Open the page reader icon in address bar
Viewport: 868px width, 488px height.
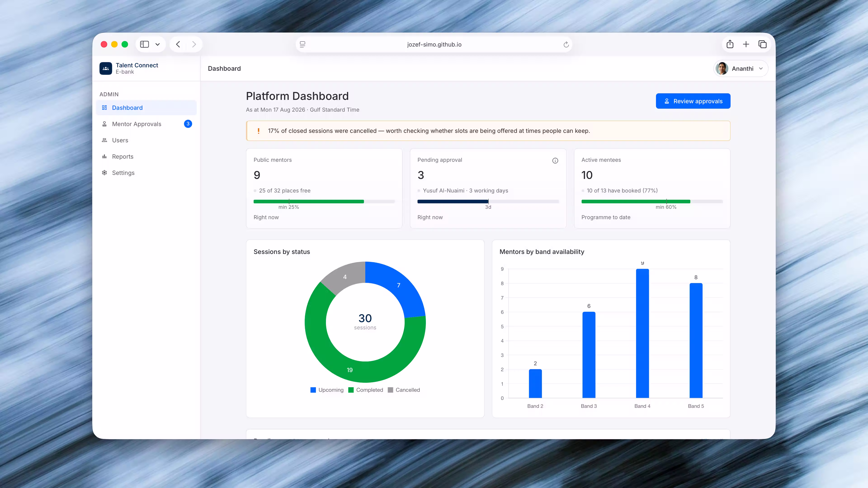303,45
